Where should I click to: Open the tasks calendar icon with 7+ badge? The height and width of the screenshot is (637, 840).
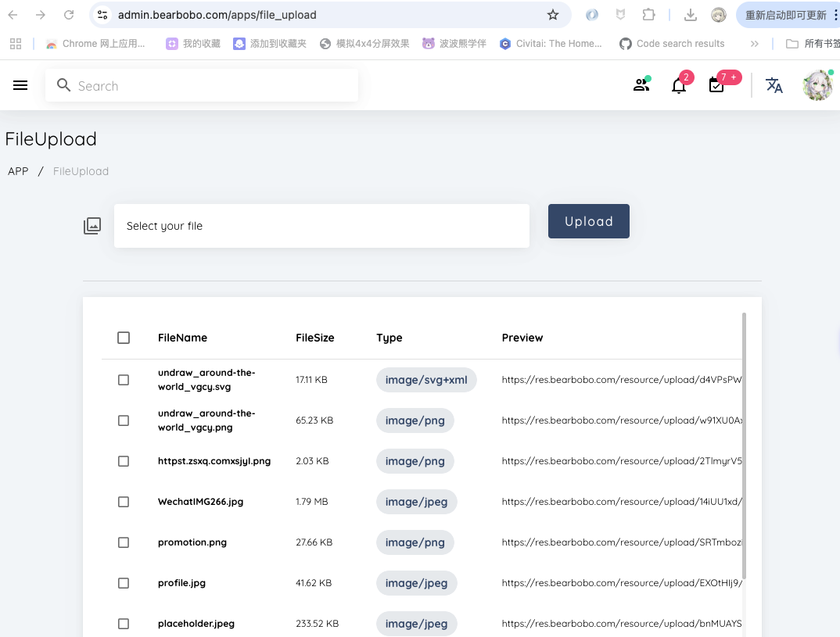(x=716, y=85)
